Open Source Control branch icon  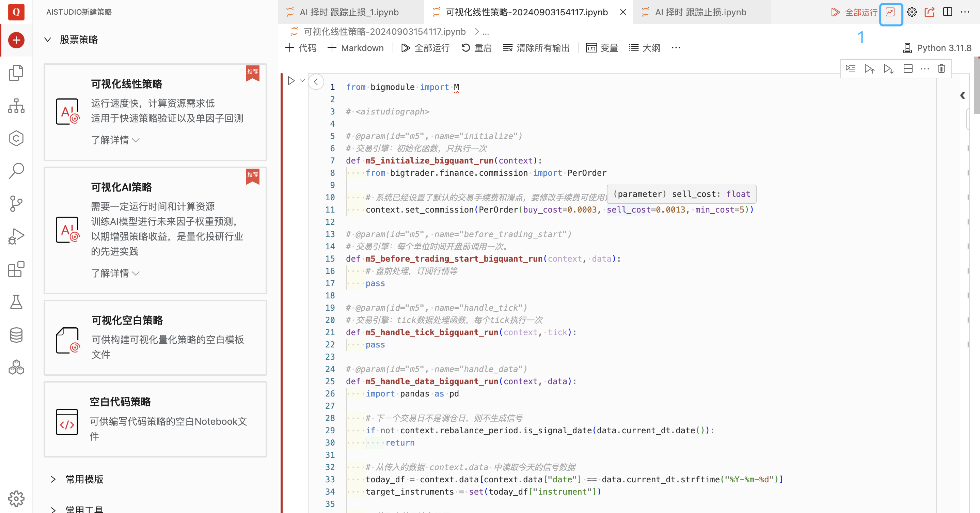click(x=16, y=204)
